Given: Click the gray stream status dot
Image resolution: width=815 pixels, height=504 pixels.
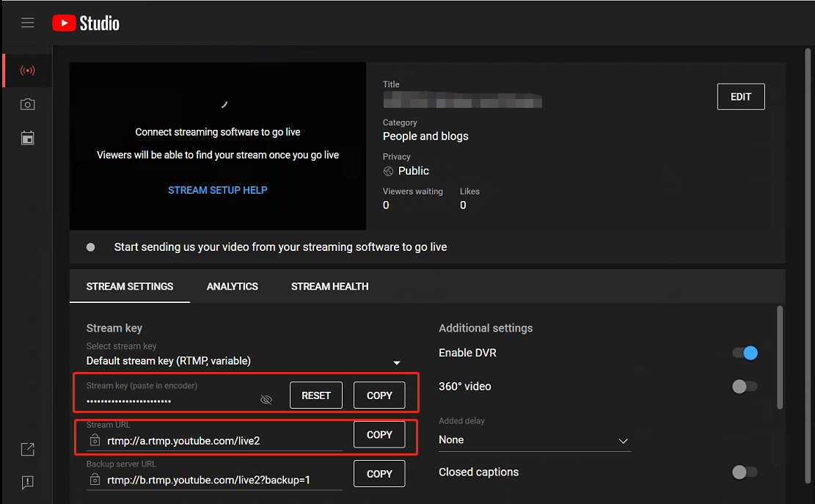Looking at the screenshot, I should [x=90, y=246].
